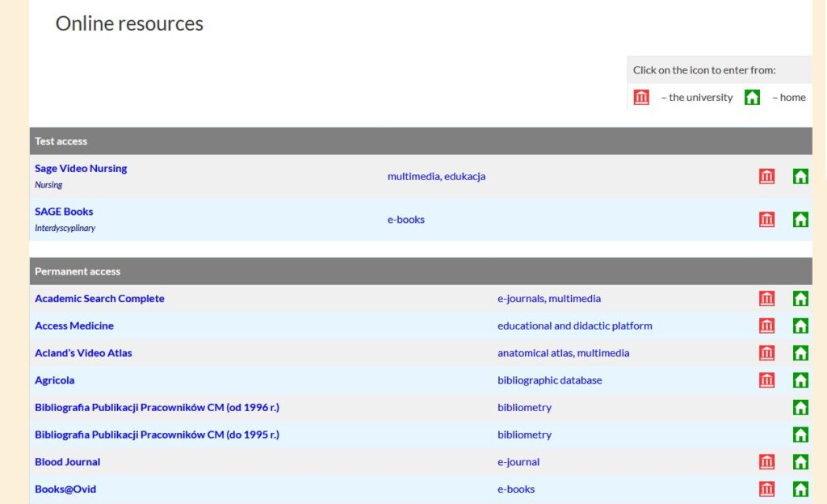Click 'e-books' text in Books@Ovid row
Viewport: 827px width, 504px height.
[x=516, y=489]
